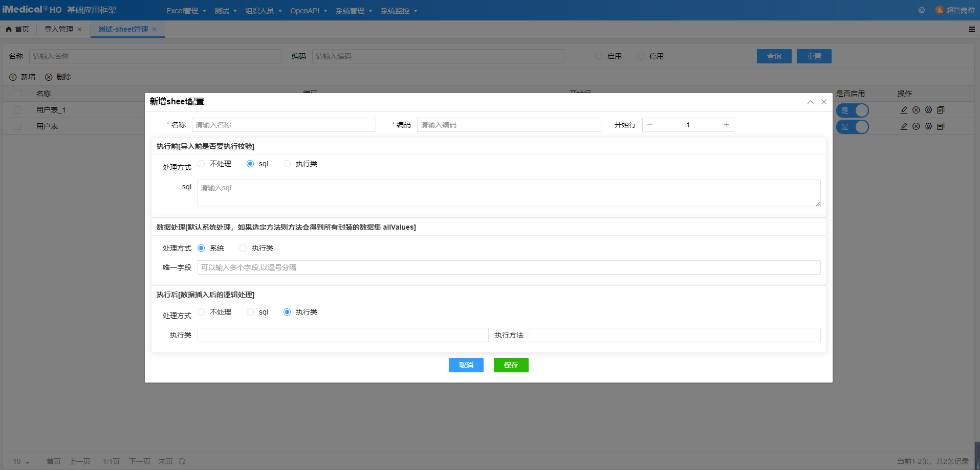Close the 导入管理 tab with its x icon
The width and height of the screenshot is (980, 470).
[79, 29]
